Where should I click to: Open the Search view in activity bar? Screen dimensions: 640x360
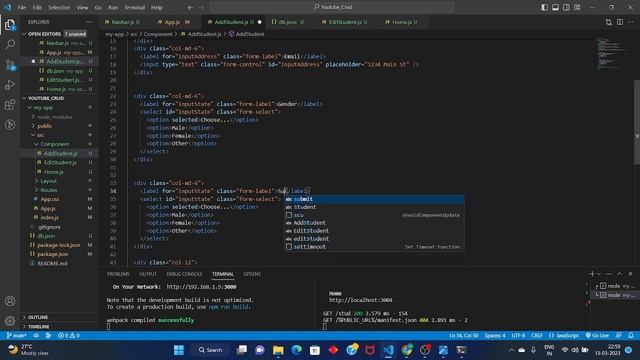tap(10, 44)
